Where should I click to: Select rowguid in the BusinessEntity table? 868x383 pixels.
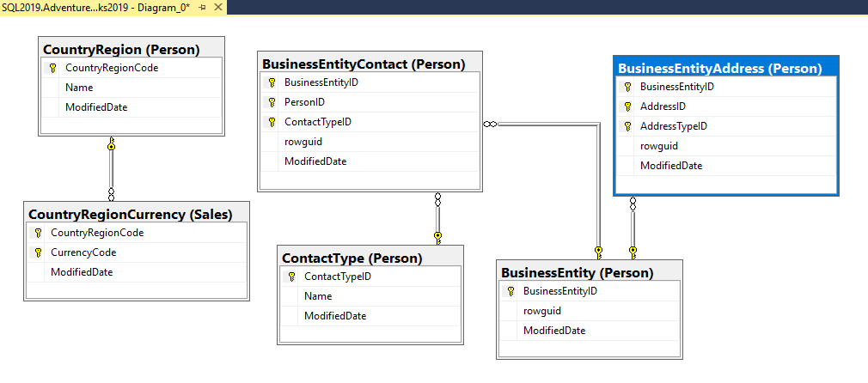click(x=542, y=311)
